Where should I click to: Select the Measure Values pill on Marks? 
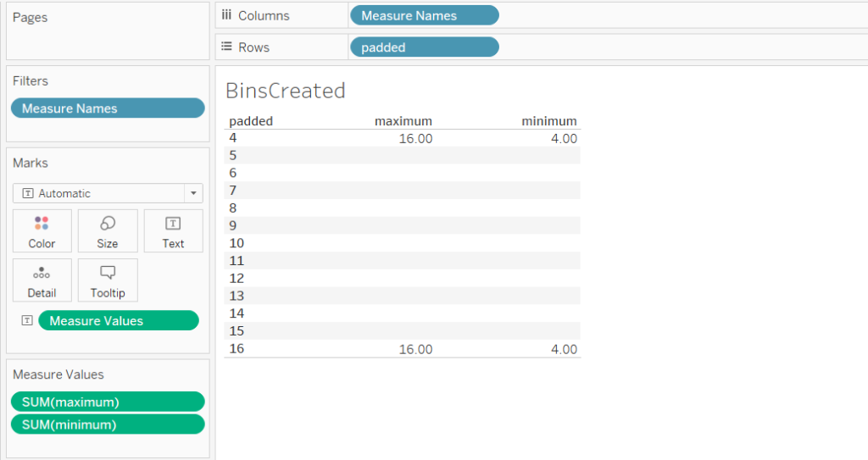[119, 320]
